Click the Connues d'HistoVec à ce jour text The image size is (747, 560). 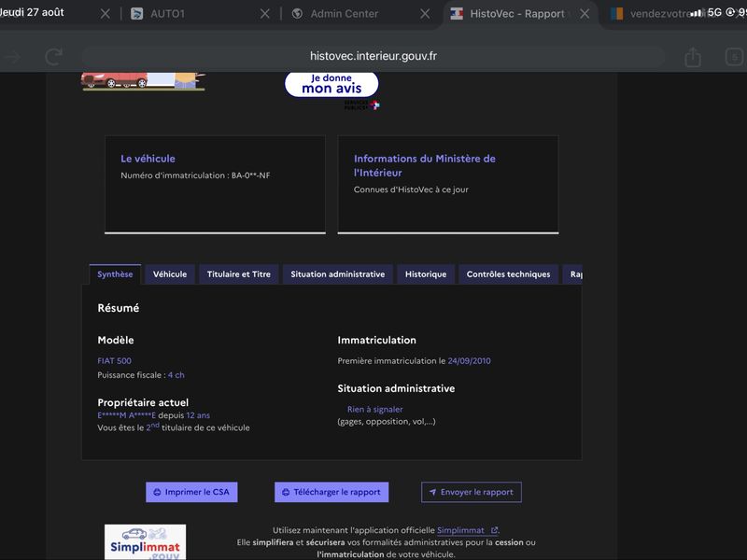point(411,189)
